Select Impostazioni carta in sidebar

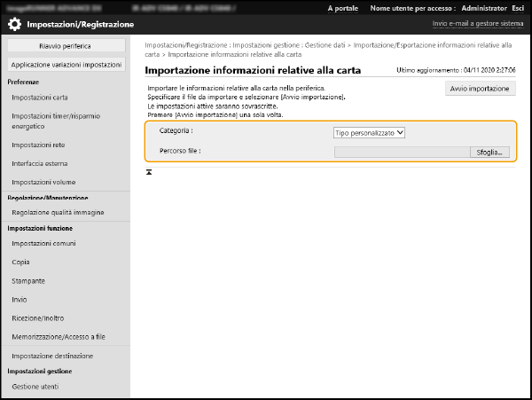(x=39, y=97)
